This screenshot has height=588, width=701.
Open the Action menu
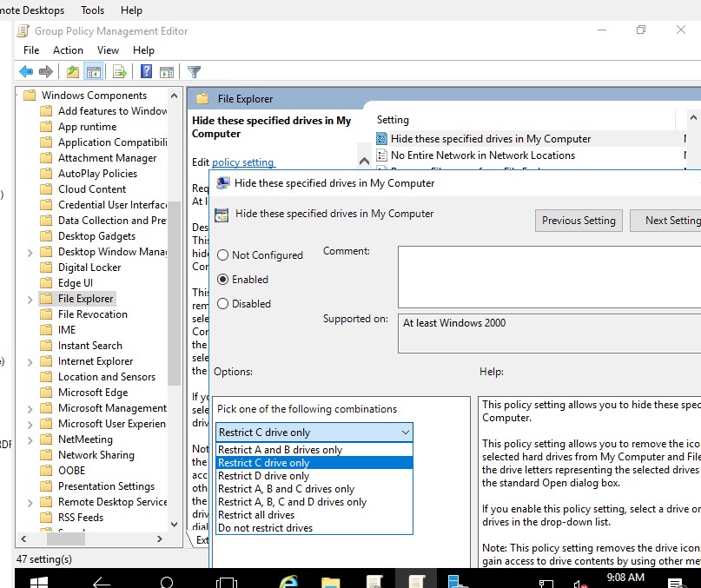68,50
